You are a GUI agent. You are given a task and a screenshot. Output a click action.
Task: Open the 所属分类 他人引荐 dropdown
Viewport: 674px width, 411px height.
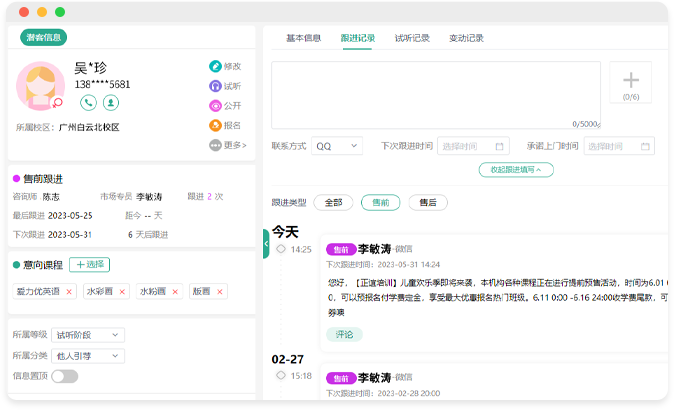coord(88,356)
